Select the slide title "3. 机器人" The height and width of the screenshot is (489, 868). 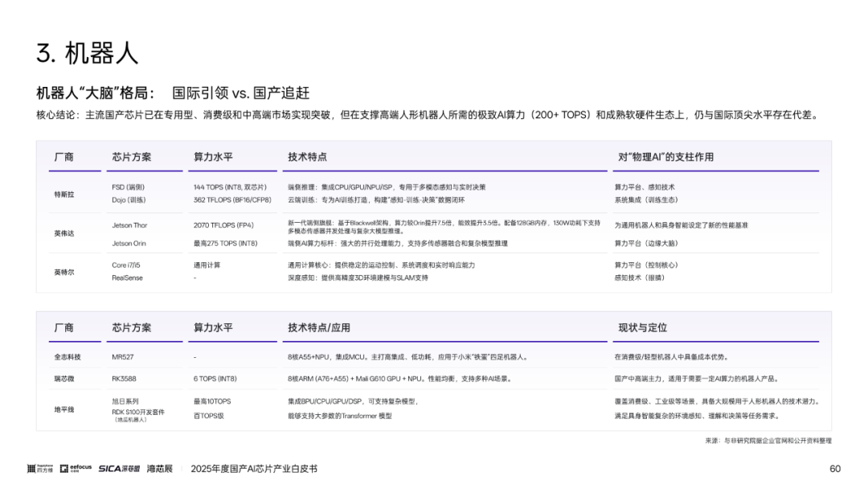[87, 53]
